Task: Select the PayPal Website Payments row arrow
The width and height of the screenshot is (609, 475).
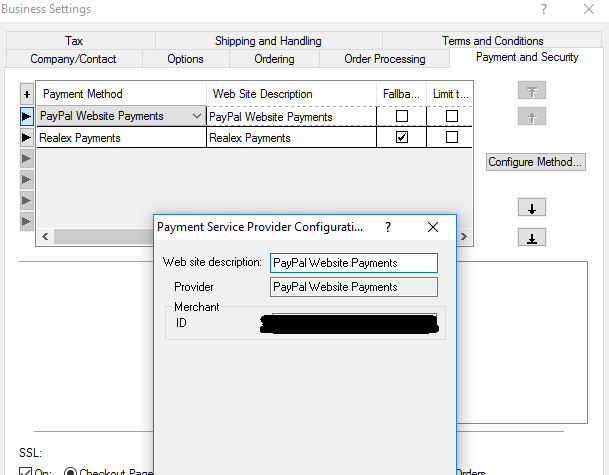Action: (27, 116)
